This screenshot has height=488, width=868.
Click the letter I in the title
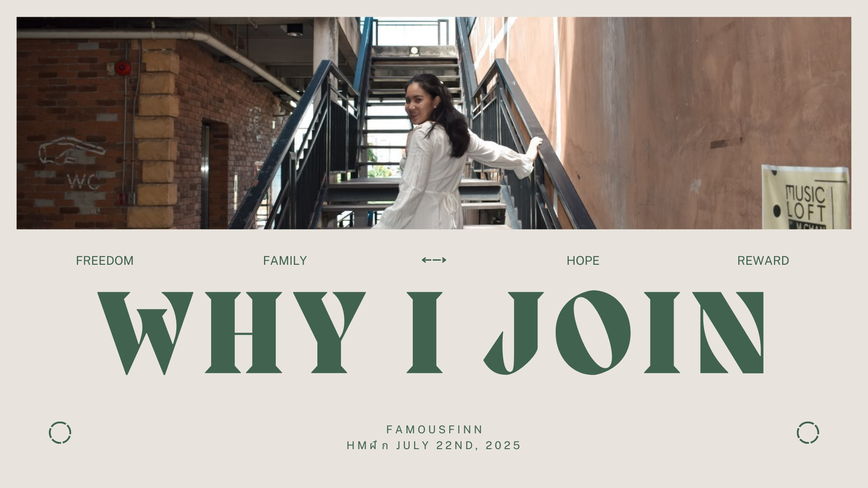click(425, 333)
